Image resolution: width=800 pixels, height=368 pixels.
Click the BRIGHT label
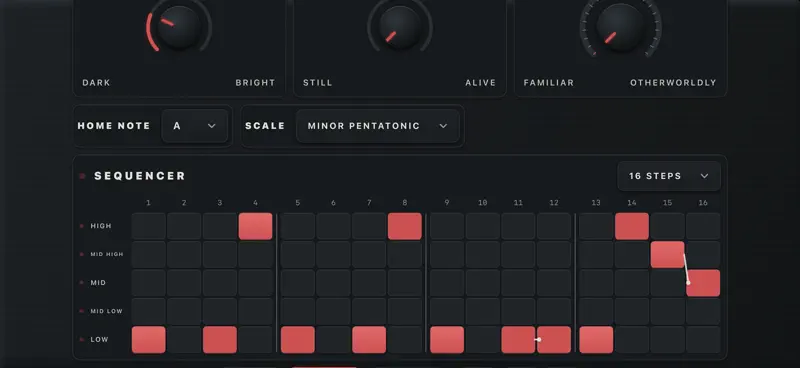pyautogui.click(x=255, y=83)
